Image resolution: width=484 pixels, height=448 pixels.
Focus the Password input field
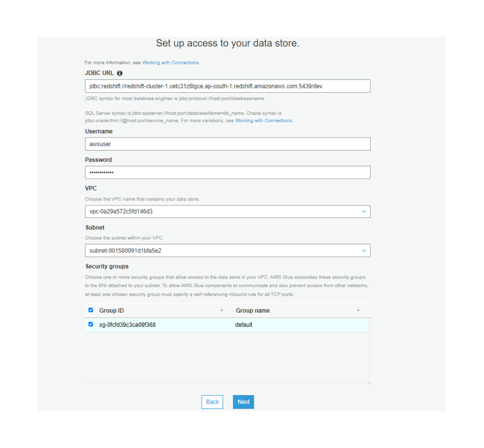click(x=228, y=172)
